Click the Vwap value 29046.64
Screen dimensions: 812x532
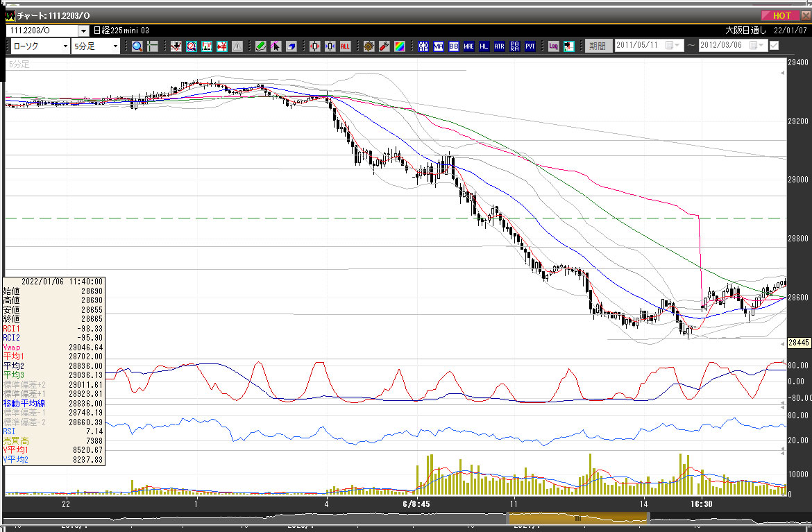tap(85, 347)
